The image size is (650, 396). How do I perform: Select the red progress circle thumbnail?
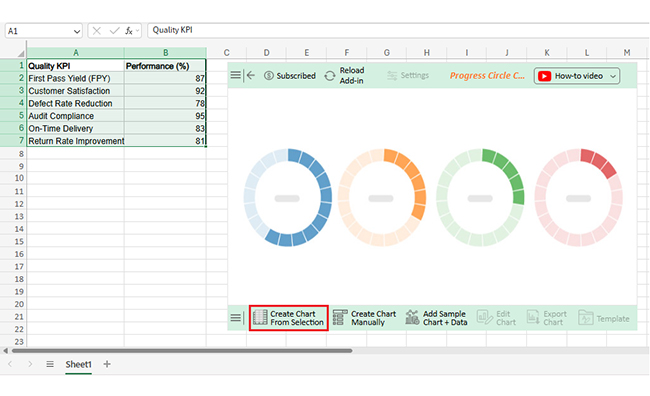coord(579,197)
